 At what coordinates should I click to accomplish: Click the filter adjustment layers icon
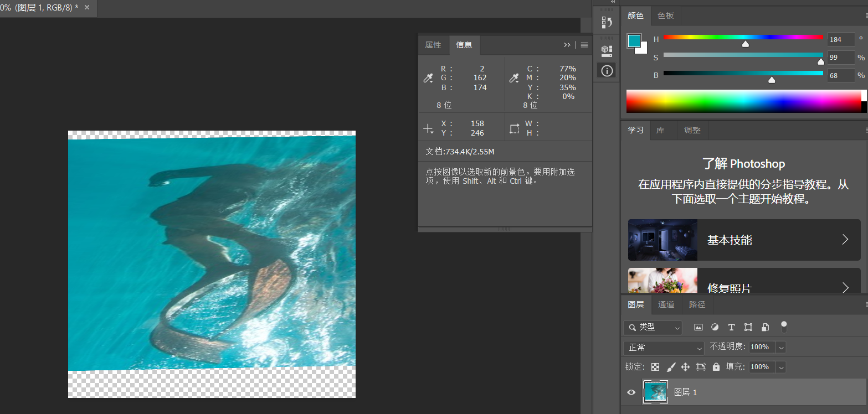pyautogui.click(x=715, y=327)
